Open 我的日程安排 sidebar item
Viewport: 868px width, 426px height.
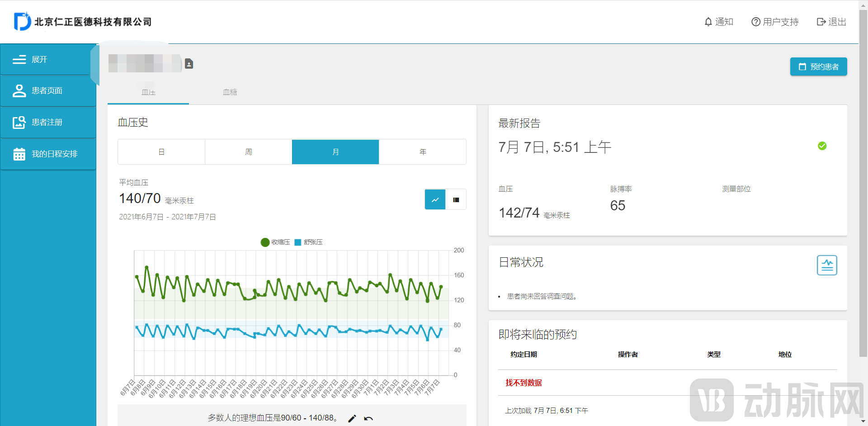48,154
